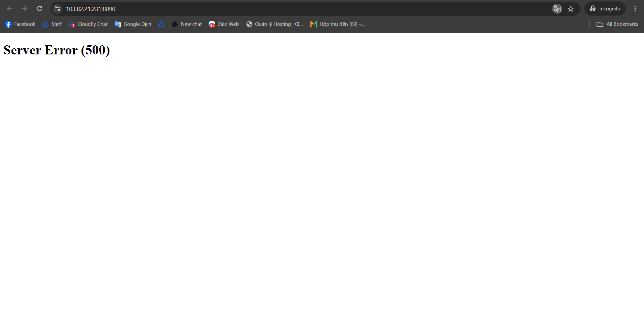Open the Facebook bookmark
Image resolution: width=644 pixels, height=324 pixels.
pos(20,24)
